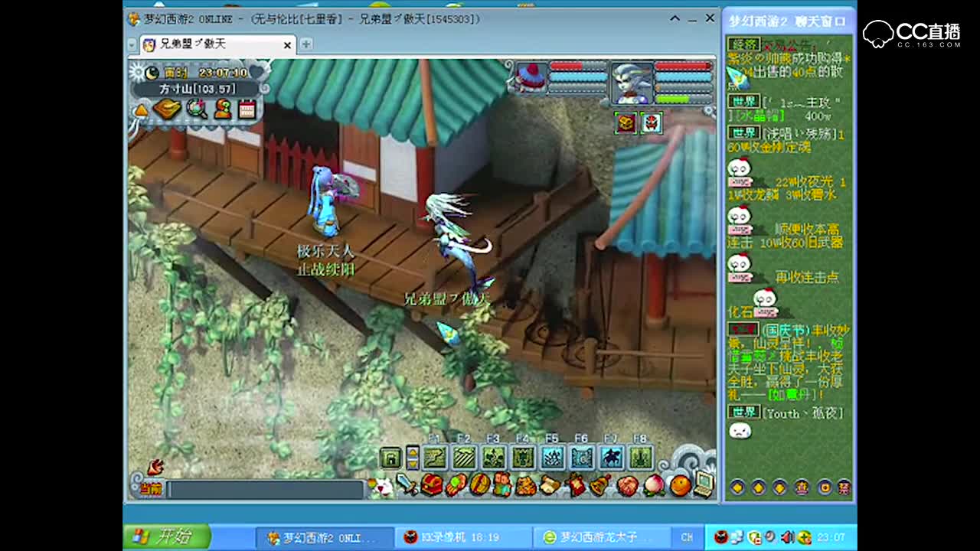Collapse the game window with the up chevron
The image size is (980, 551).
click(675, 18)
